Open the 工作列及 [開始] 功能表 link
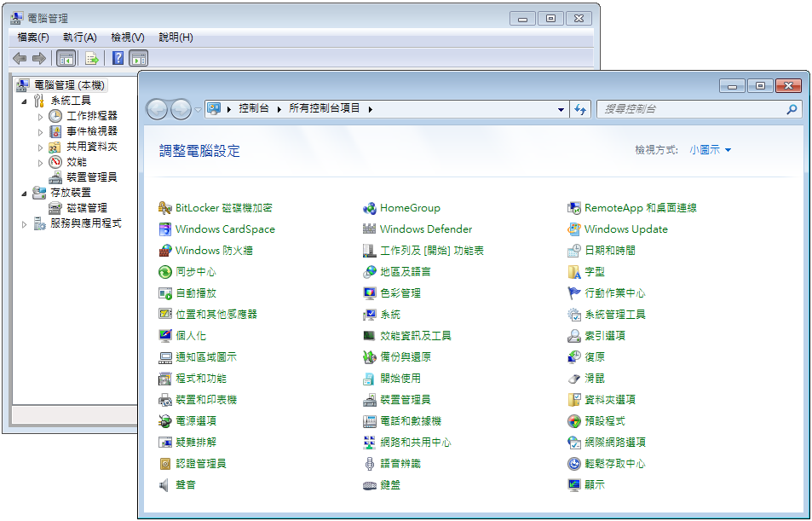This screenshot has width=812, height=521. (432, 251)
